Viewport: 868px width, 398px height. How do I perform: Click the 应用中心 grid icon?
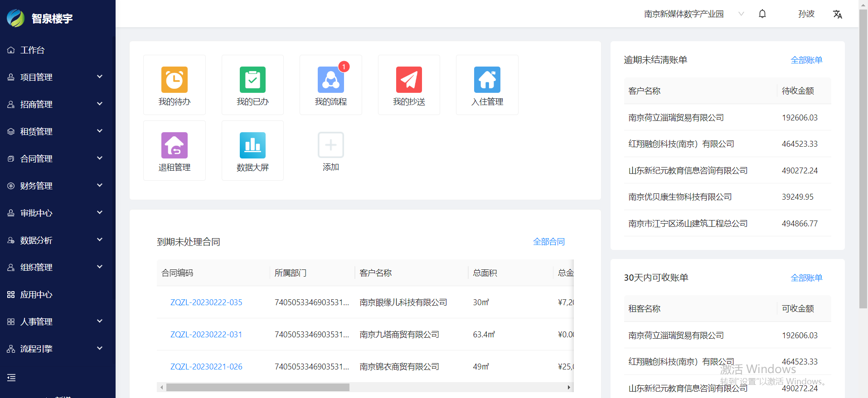11,295
